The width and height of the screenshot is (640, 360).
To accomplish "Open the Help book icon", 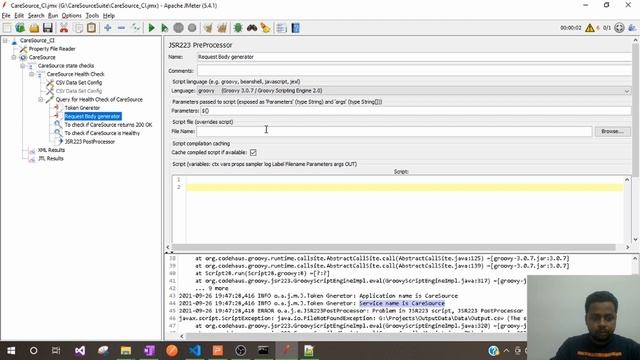I will point(296,28).
